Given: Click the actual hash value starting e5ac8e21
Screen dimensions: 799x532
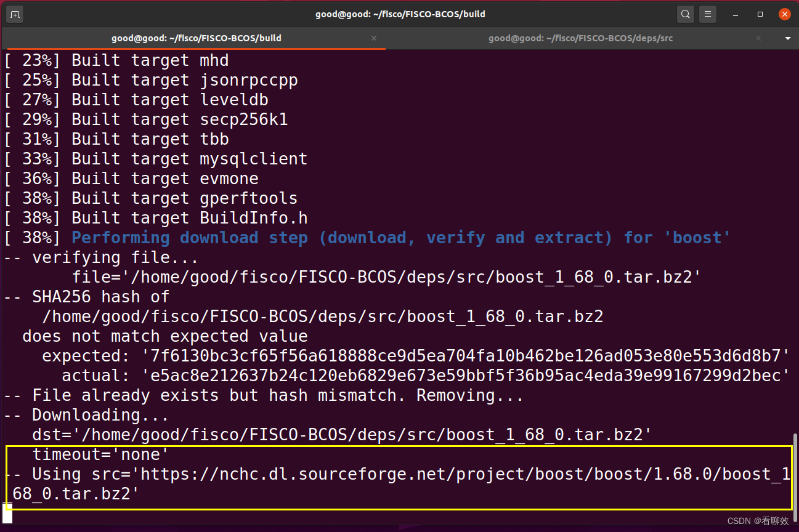Looking at the screenshot, I should coord(466,376).
